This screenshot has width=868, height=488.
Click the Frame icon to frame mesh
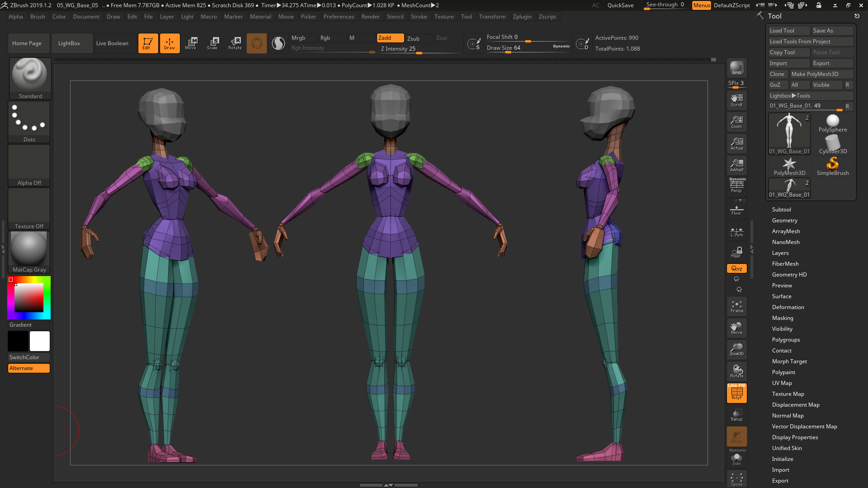(736, 306)
